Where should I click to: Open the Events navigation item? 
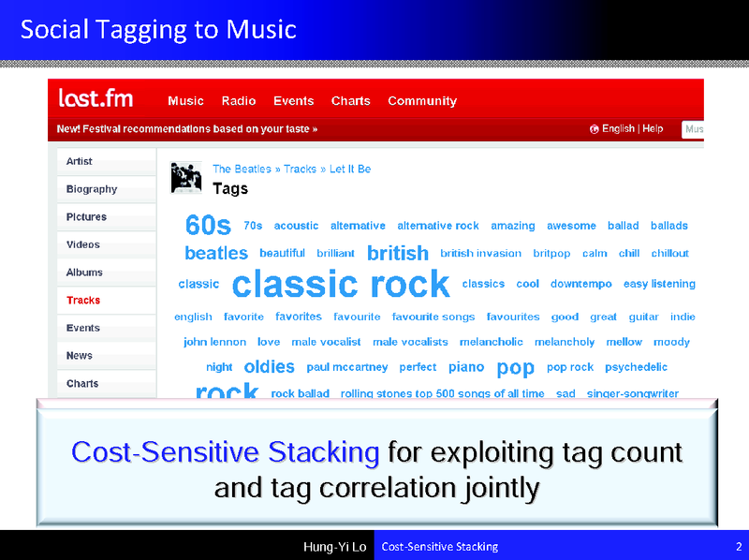(294, 101)
